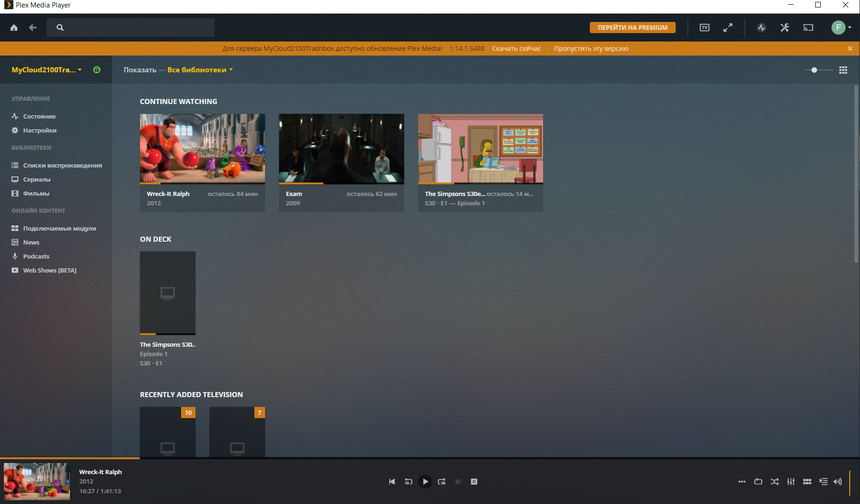Minimize the Plex Media Player window
860x504 pixels.
[790, 5]
